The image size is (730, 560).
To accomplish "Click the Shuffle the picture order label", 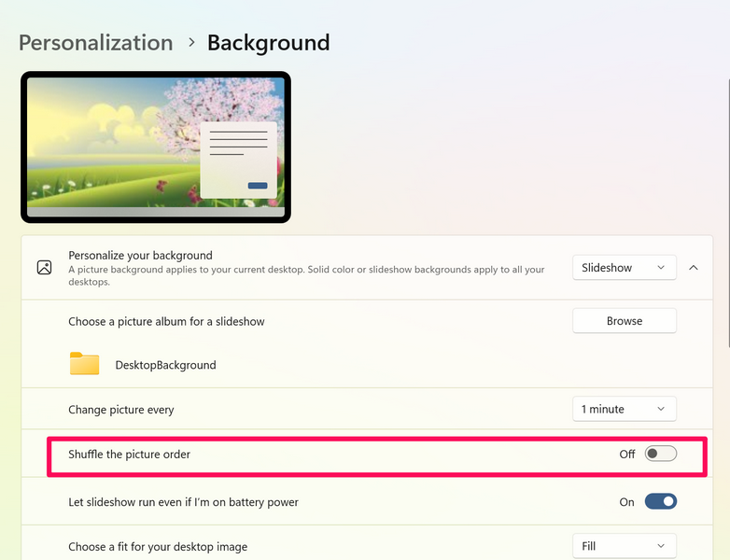I will [129, 455].
